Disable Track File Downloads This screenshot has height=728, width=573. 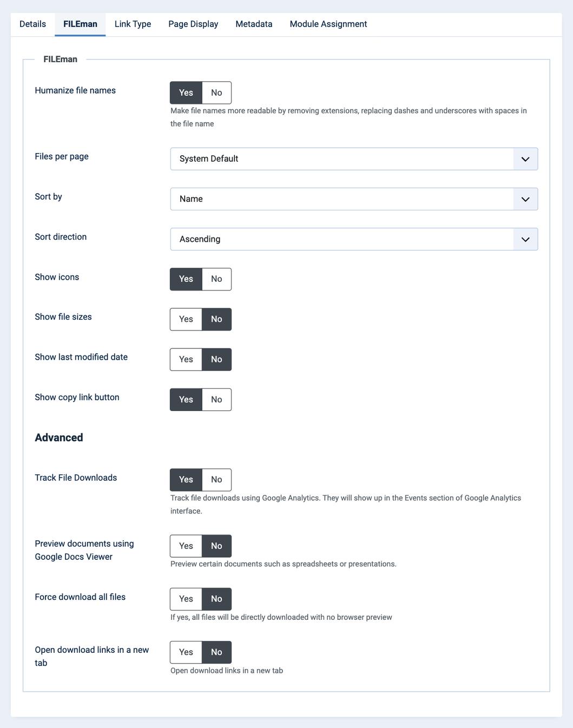coord(216,480)
